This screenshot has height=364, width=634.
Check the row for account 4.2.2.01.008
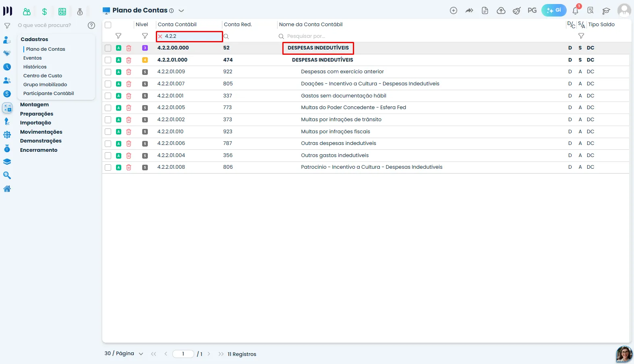pyautogui.click(x=108, y=167)
